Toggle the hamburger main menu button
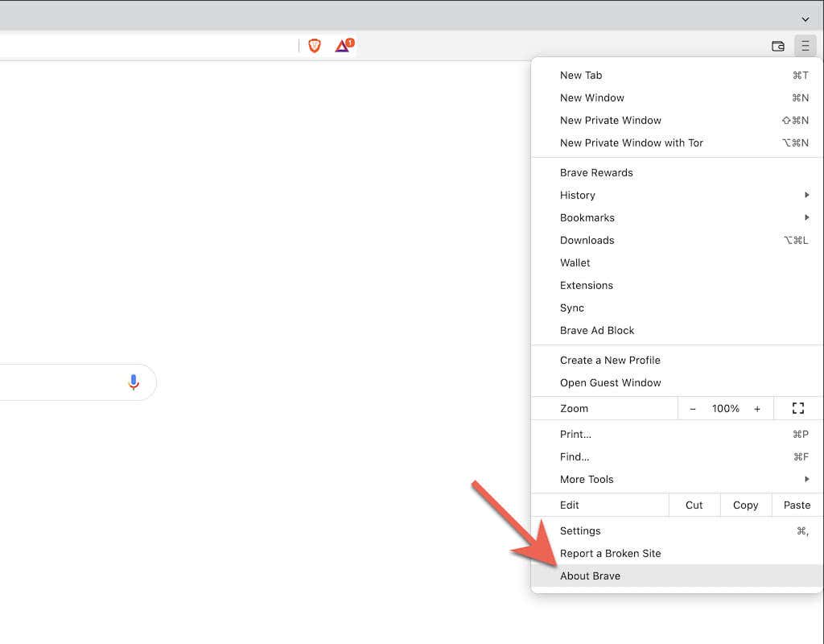 point(805,46)
